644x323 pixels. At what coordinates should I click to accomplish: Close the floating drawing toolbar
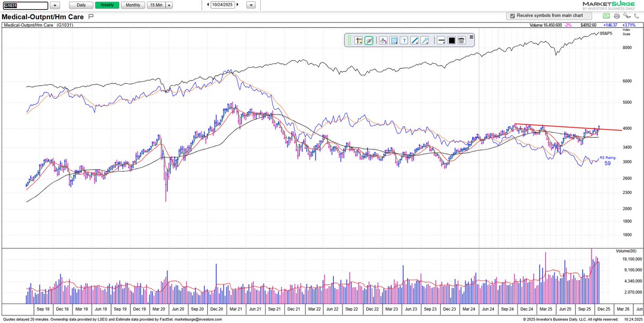click(472, 37)
